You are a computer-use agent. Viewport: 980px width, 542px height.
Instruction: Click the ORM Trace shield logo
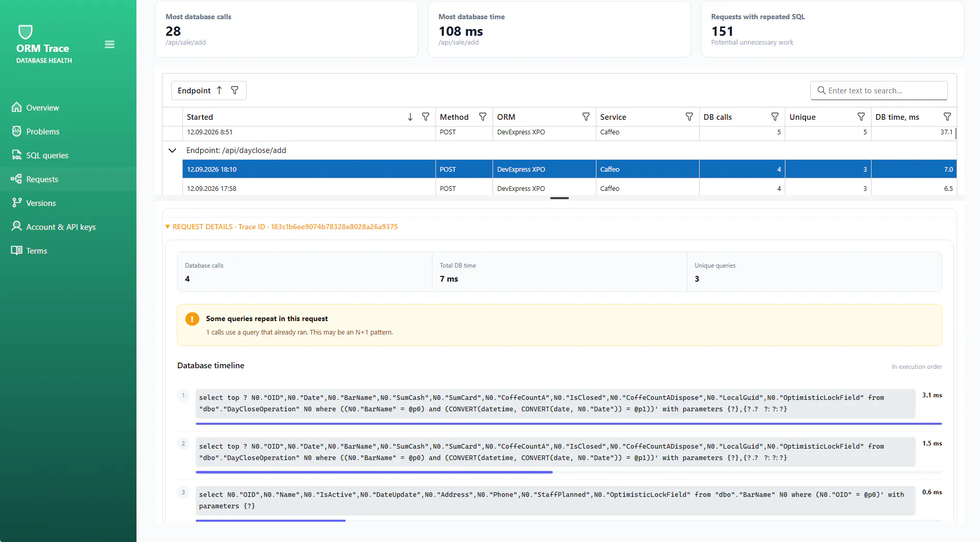point(25,32)
